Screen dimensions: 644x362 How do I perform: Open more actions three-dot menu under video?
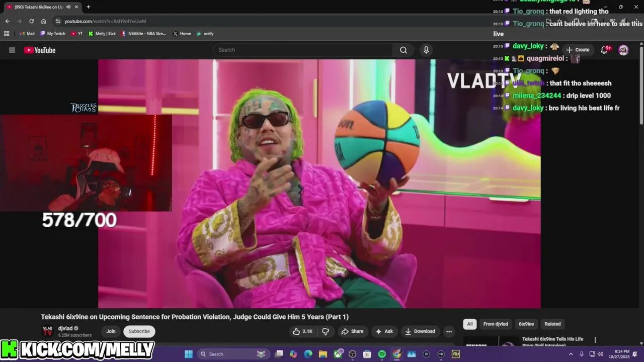tap(449, 331)
